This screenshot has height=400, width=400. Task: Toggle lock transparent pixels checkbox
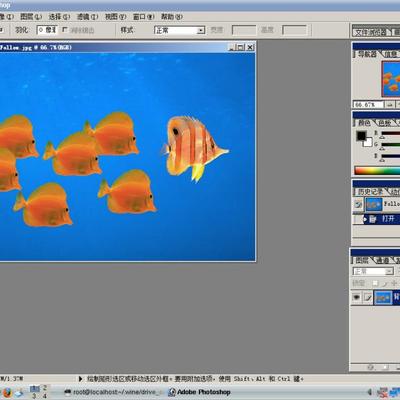[x=375, y=283]
